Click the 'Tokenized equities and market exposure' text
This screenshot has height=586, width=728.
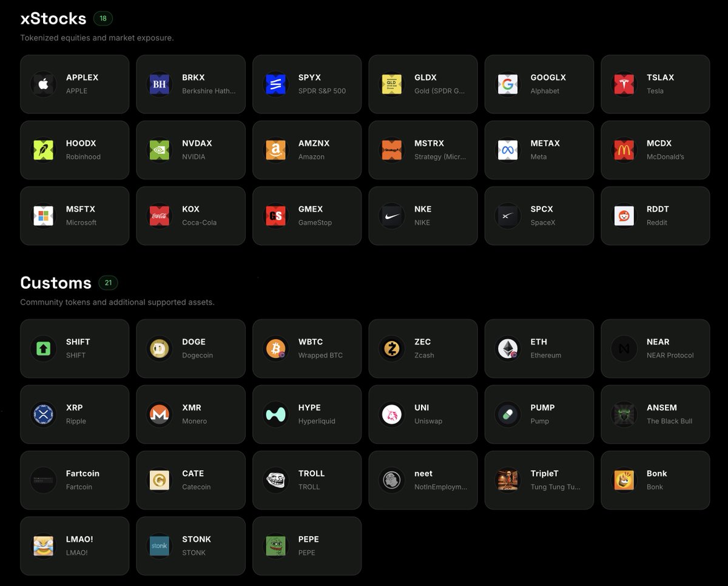coord(97,38)
